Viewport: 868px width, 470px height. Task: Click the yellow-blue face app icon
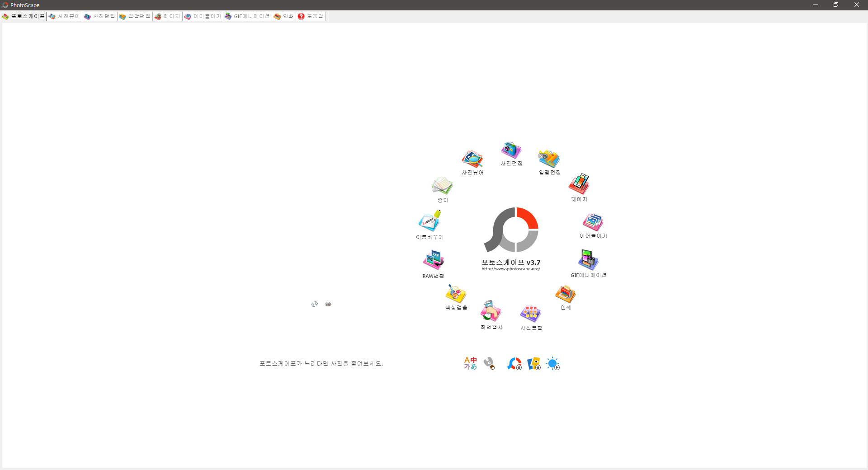coord(534,363)
